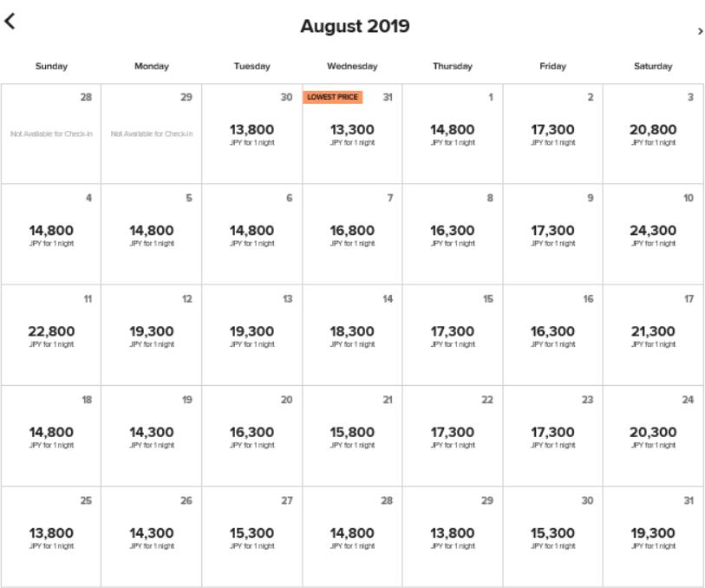The image size is (705, 588).
Task: Click the LOWEST PRICE orange badge
Action: tap(332, 97)
